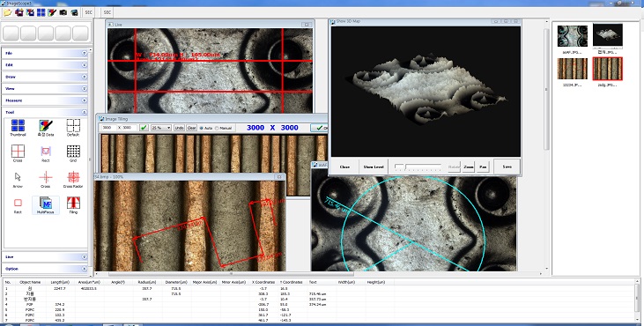
Task: Expand the Live panel section
Action: (45, 256)
